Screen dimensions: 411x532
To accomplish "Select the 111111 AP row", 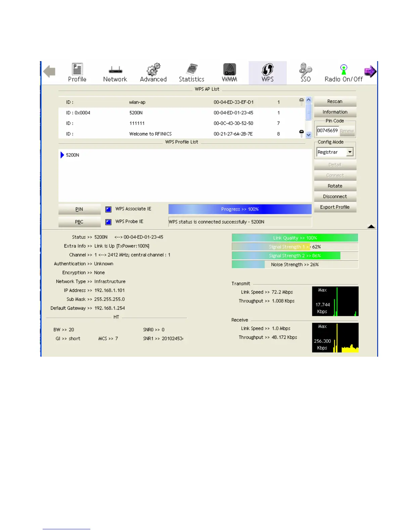I will pyautogui.click(x=181, y=123).
